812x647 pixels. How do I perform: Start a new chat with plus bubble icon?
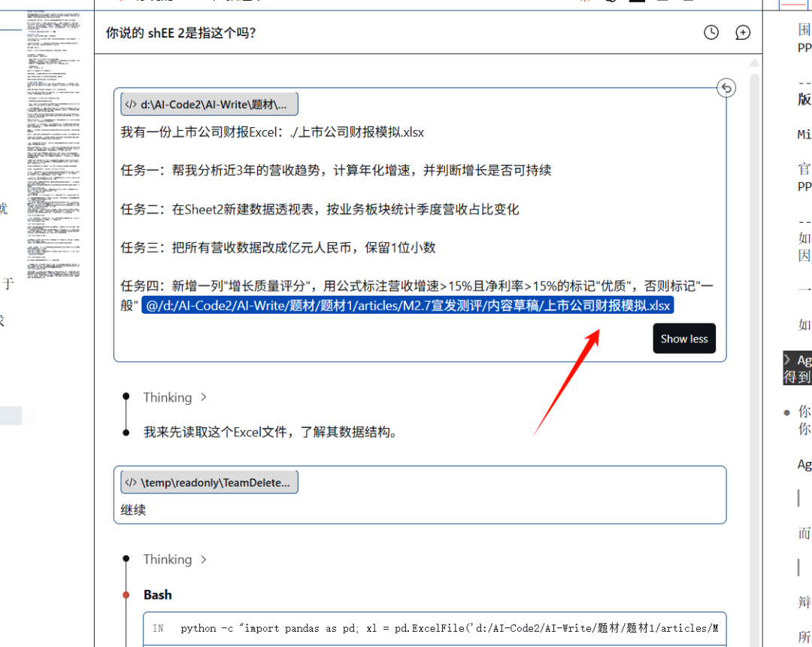[x=743, y=32]
